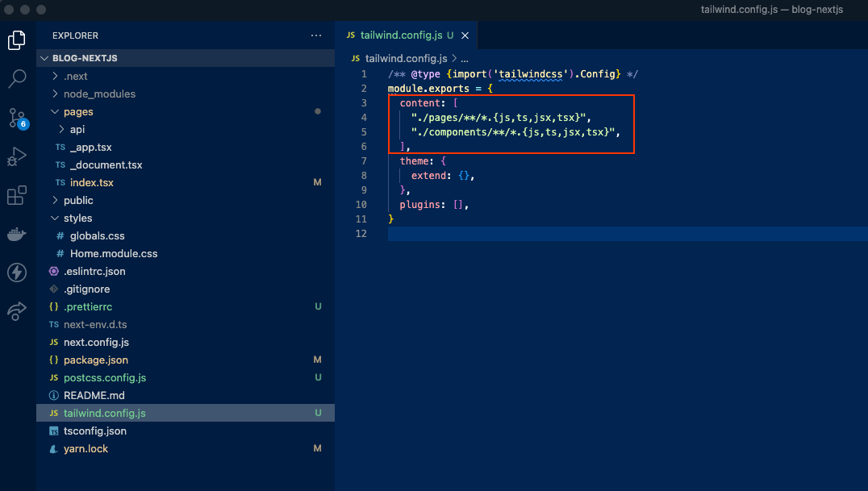Open package.json in the explorer

tap(95, 360)
